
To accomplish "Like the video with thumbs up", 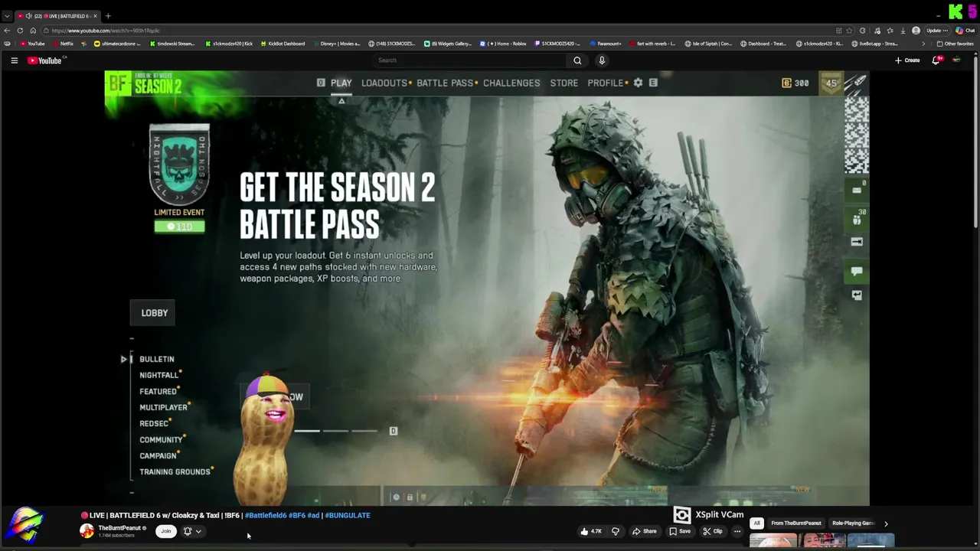I will 590,531.
